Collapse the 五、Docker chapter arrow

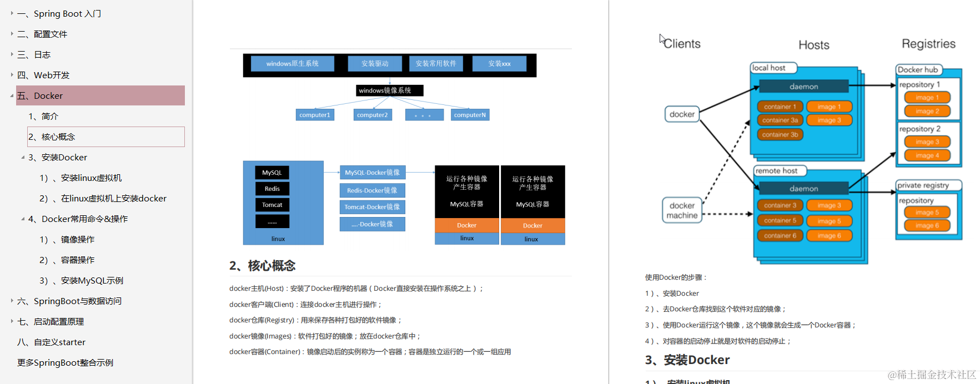pos(12,95)
